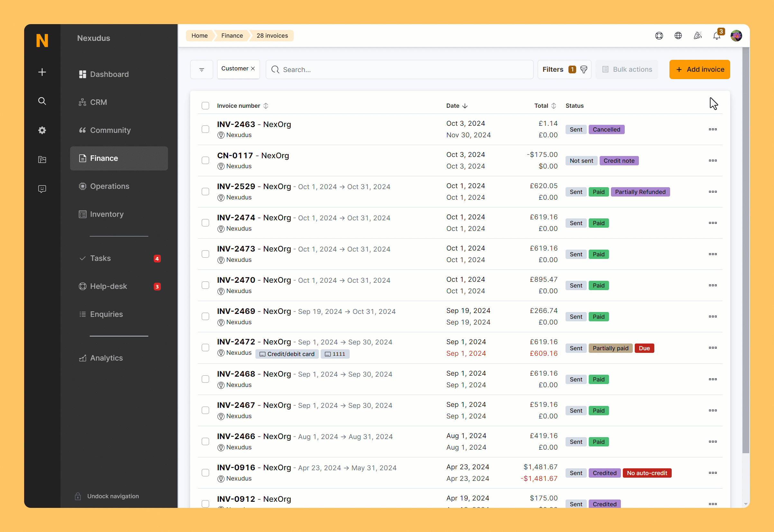Viewport: 774px width, 532px height.
Task: Go to Dashboard in sidebar
Action: pos(119,74)
